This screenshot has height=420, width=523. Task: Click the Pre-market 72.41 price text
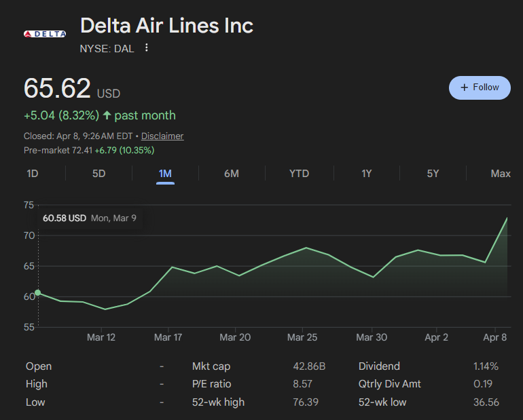click(x=58, y=150)
